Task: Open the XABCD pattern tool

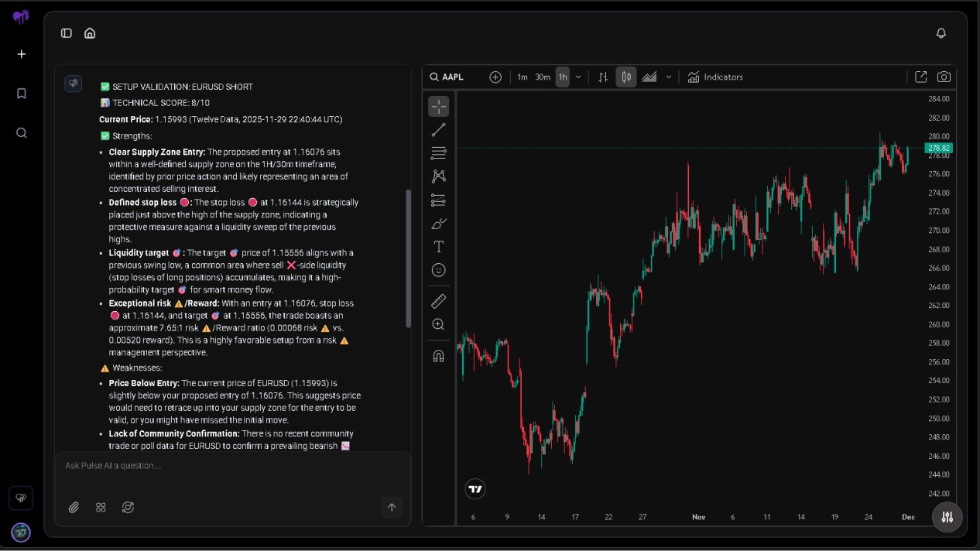Action: [438, 176]
